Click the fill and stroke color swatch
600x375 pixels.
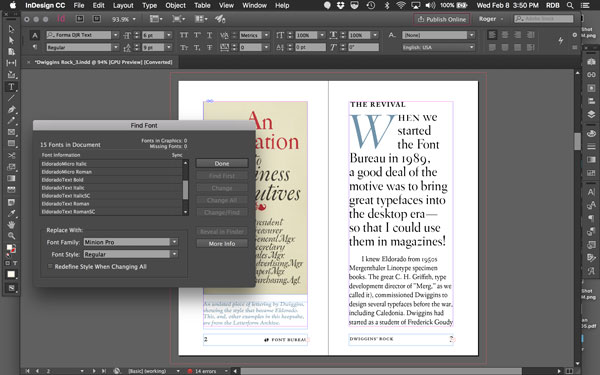coord(11,249)
